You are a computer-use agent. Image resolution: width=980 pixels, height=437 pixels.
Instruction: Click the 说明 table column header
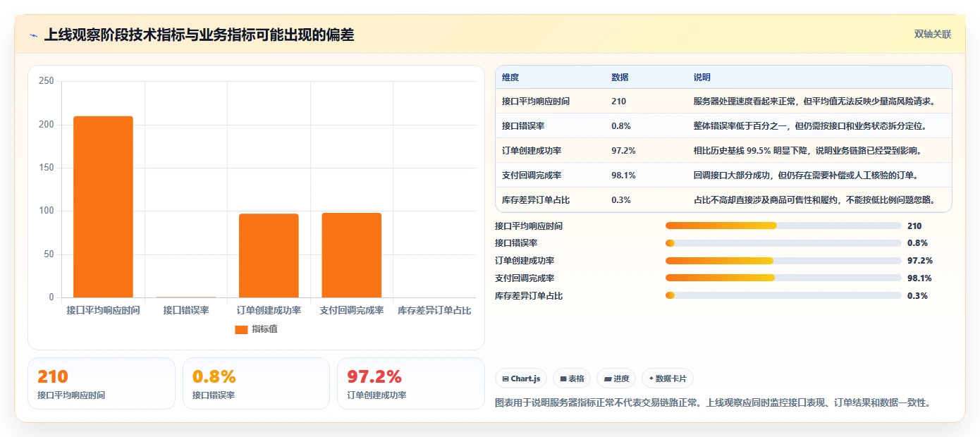[x=702, y=78]
